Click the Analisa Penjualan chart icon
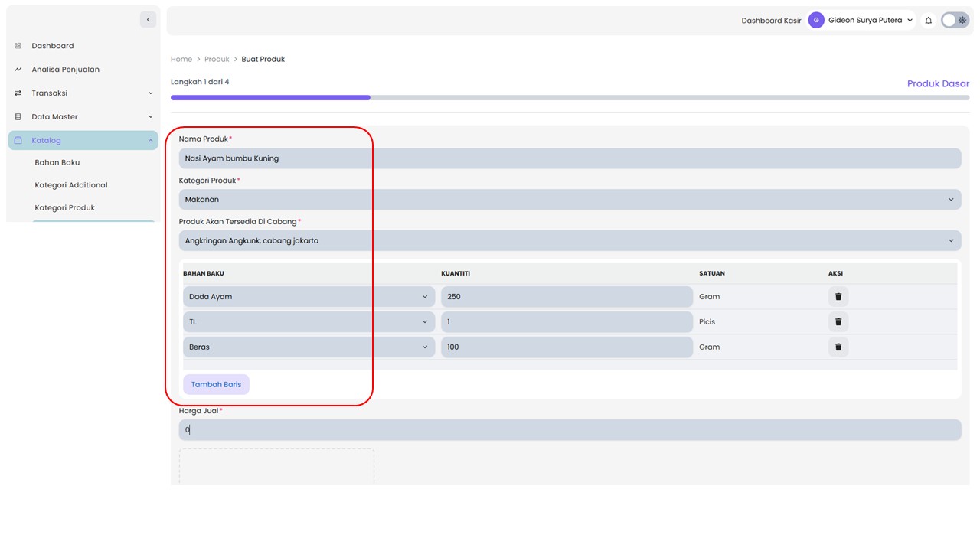 point(18,70)
